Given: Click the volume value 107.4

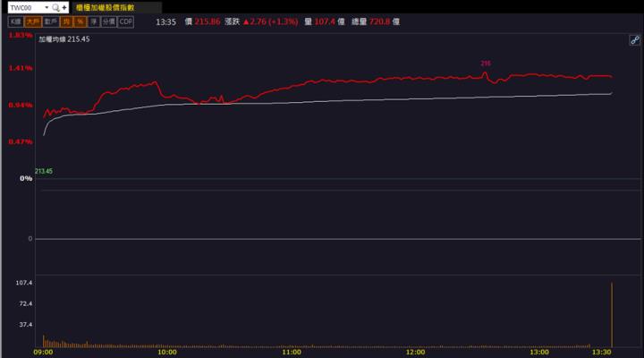Looking at the screenshot, I should pyautogui.click(x=325, y=21).
